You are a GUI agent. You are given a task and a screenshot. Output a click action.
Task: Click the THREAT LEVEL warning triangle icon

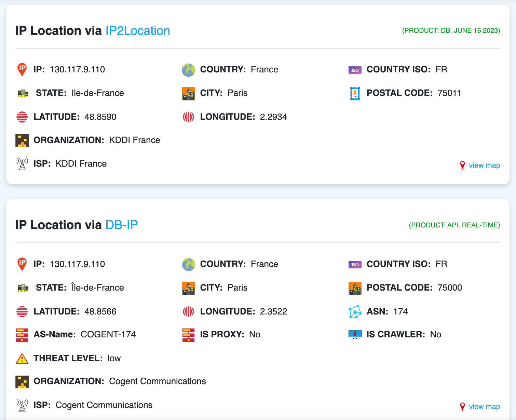click(22, 359)
